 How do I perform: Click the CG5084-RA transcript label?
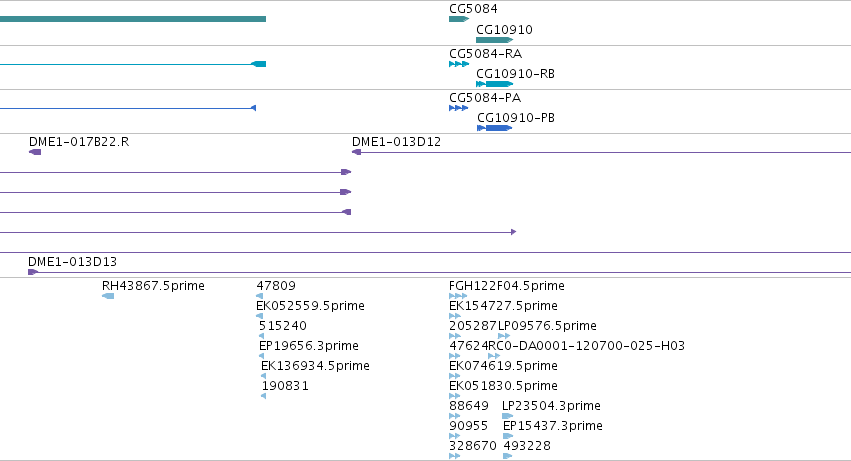pos(485,54)
